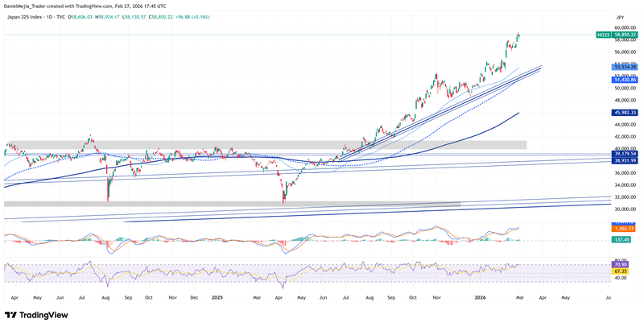Click the 38,931.99 price level label

pyautogui.click(x=625, y=160)
